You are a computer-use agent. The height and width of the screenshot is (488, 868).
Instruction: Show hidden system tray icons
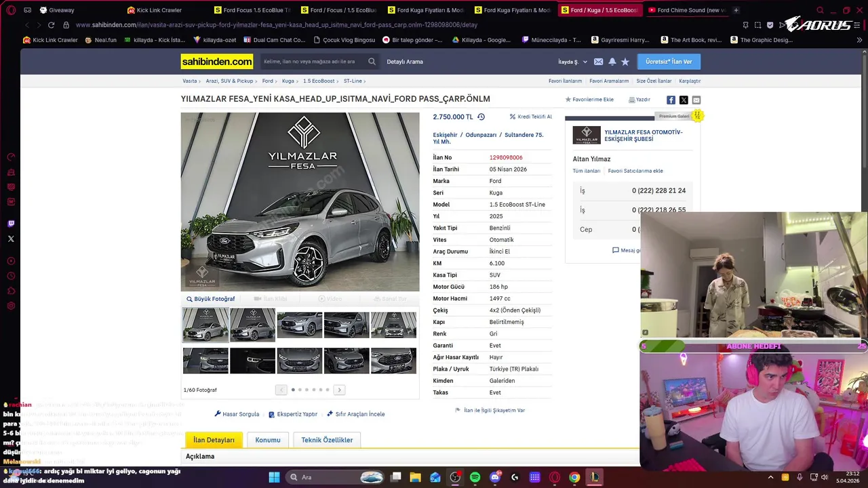coord(770,477)
